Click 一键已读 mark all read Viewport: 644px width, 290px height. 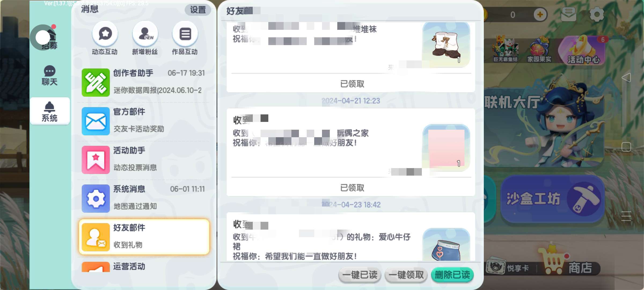pyautogui.click(x=360, y=275)
